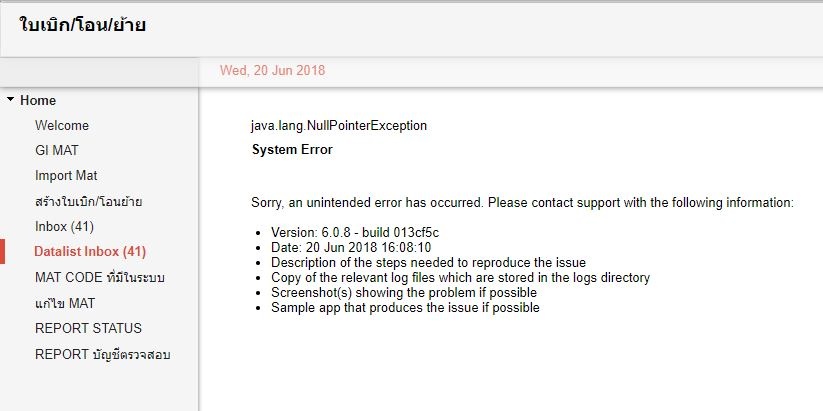Screen dimensions: 823x411
Task: Open Import Mat in sidebar
Action: click(x=67, y=176)
